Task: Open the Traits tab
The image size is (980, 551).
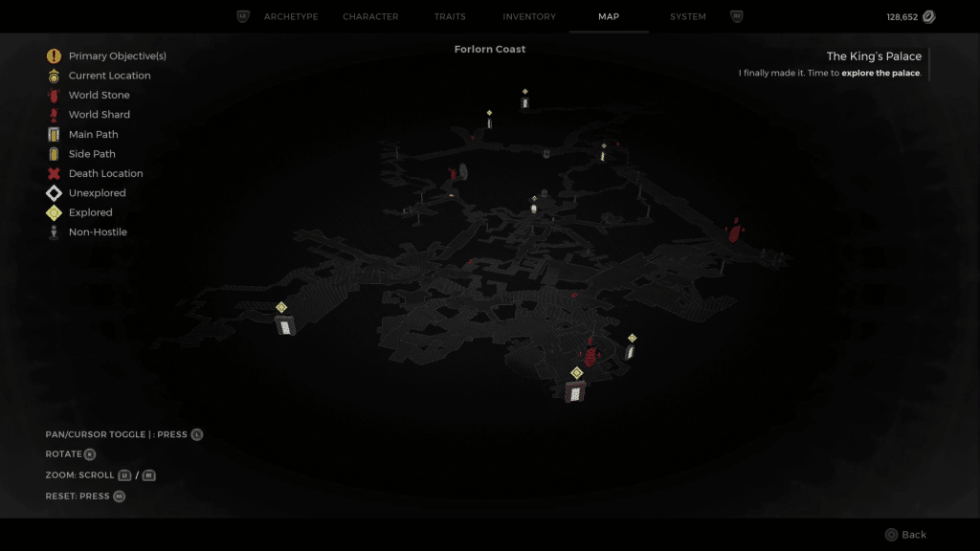Action: pos(451,17)
